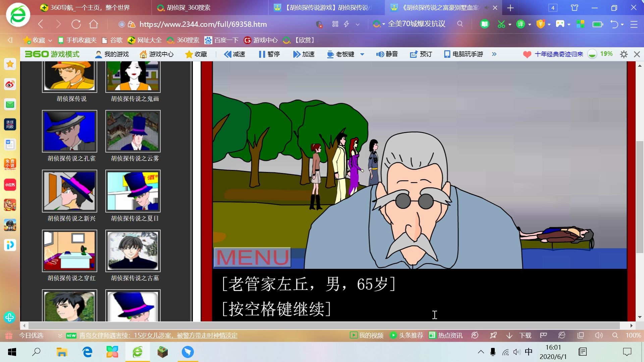644x362 pixels.
Task: Click the browser back arrow
Action: point(41,24)
